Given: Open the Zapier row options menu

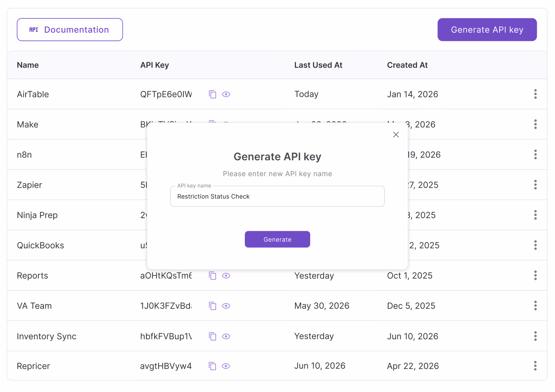Looking at the screenshot, I should click(535, 185).
